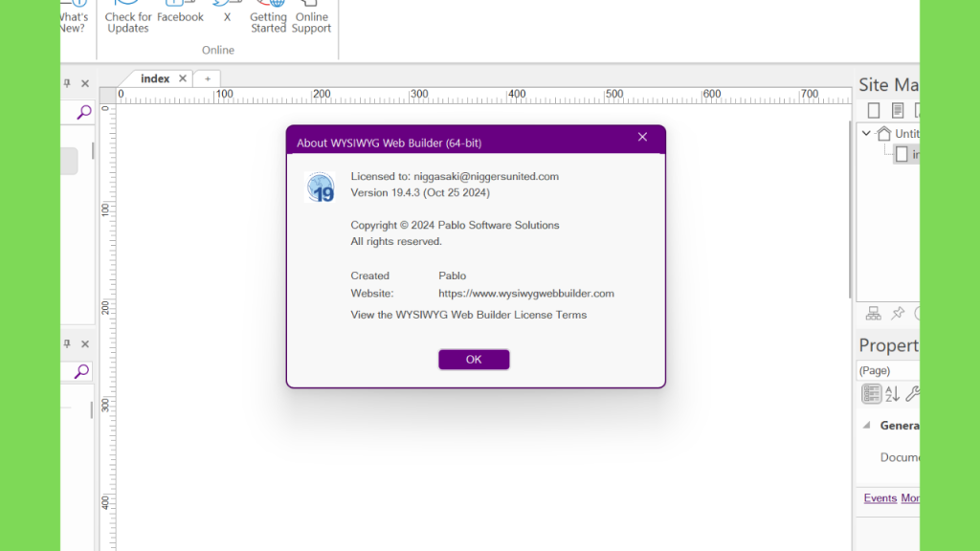Open What's New in the ribbon
This screenshot has width=980, height=551.
pyautogui.click(x=74, y=17)
